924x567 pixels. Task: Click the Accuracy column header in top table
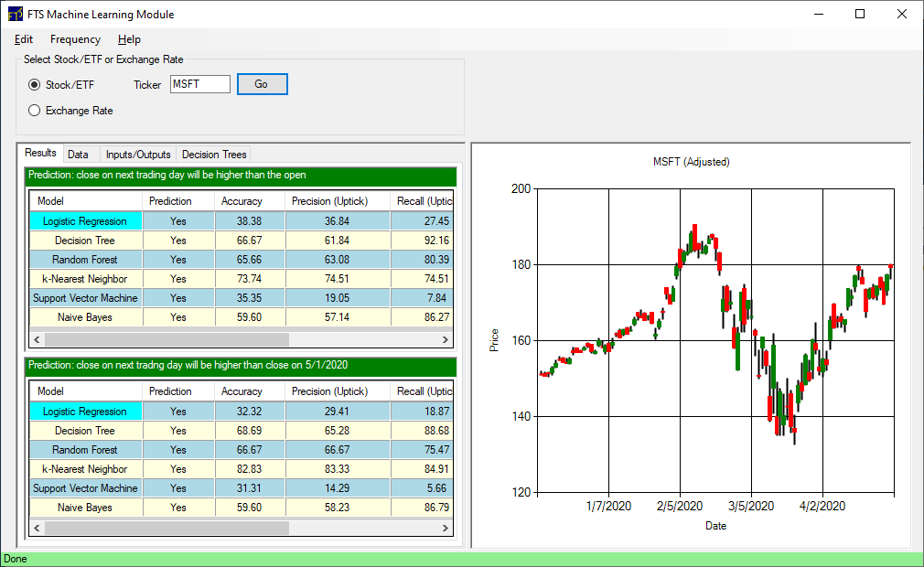pos(242,201)
